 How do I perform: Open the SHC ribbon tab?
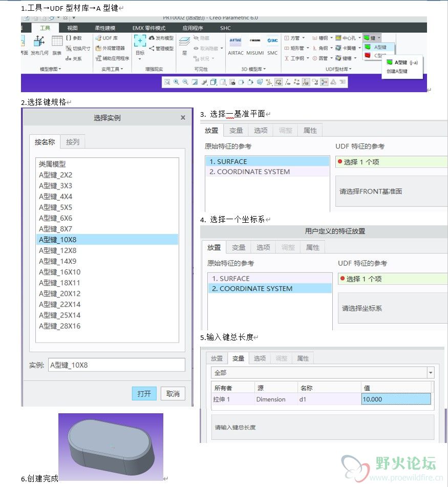(x=225, y=28)
